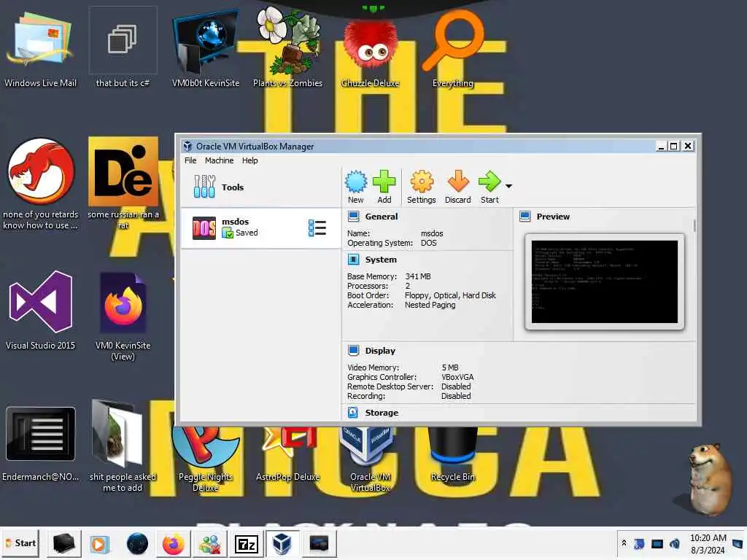Screen dimensions: 747x560
Task: Click the Start button on taskbar
Action: (21, 542)
